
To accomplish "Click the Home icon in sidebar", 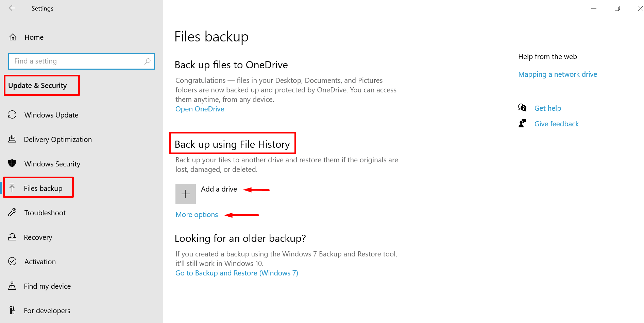I will click(x=13, y=37).
